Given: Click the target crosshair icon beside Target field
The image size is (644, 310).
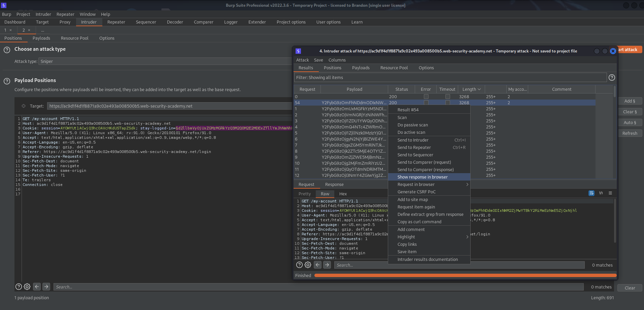Looking at the screenshot, I should 24,106.
